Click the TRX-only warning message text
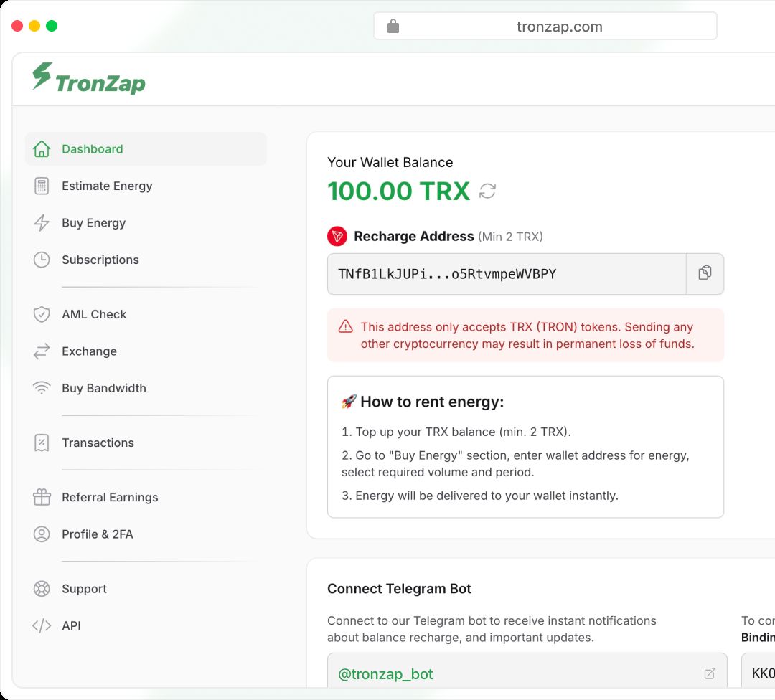775x700 pixels. point(527,335)
